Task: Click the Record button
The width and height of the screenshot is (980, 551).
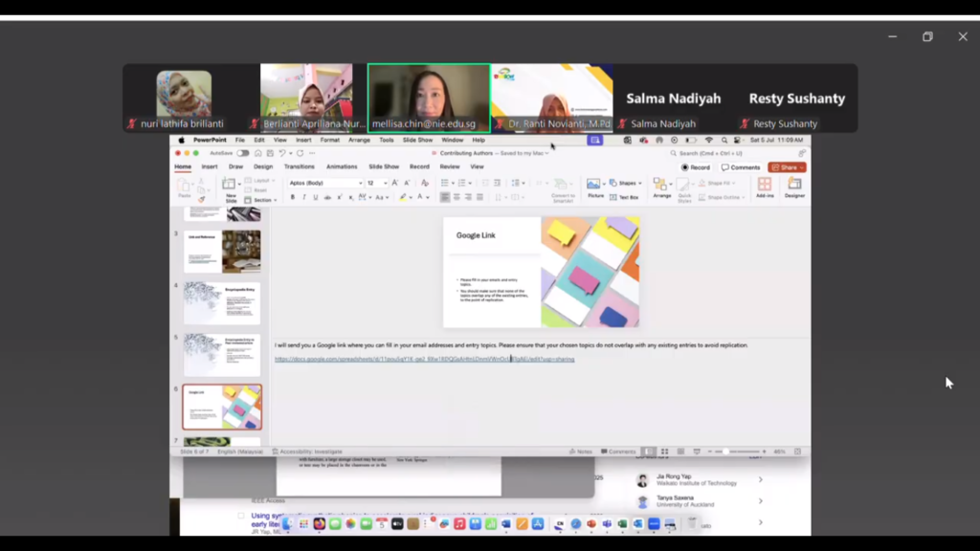Action: 696,167
